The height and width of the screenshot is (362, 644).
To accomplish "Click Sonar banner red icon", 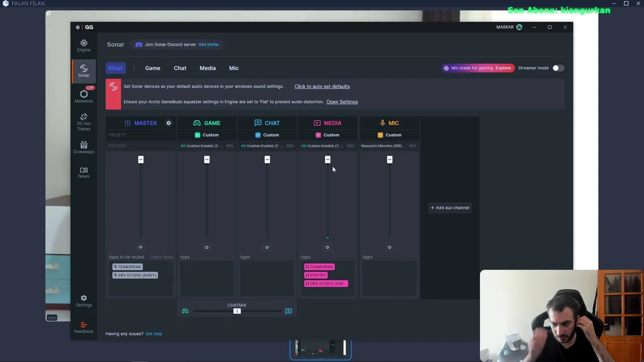I will 113,94.
